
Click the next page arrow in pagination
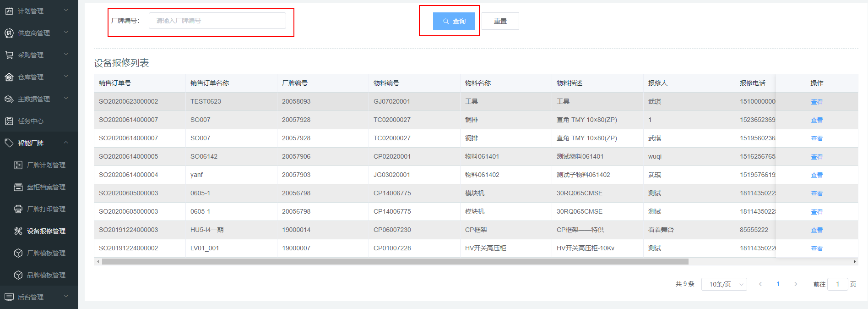[796, 284]
